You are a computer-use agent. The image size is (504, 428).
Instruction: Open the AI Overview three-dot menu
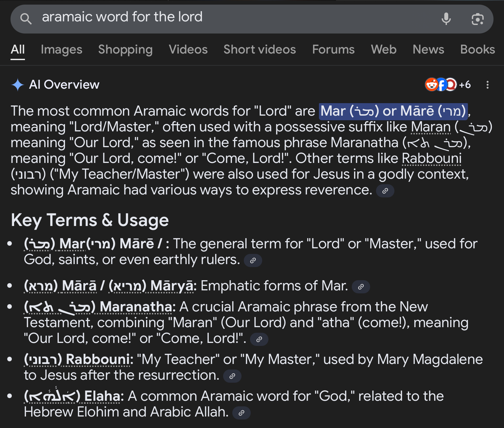click(488, 85)
